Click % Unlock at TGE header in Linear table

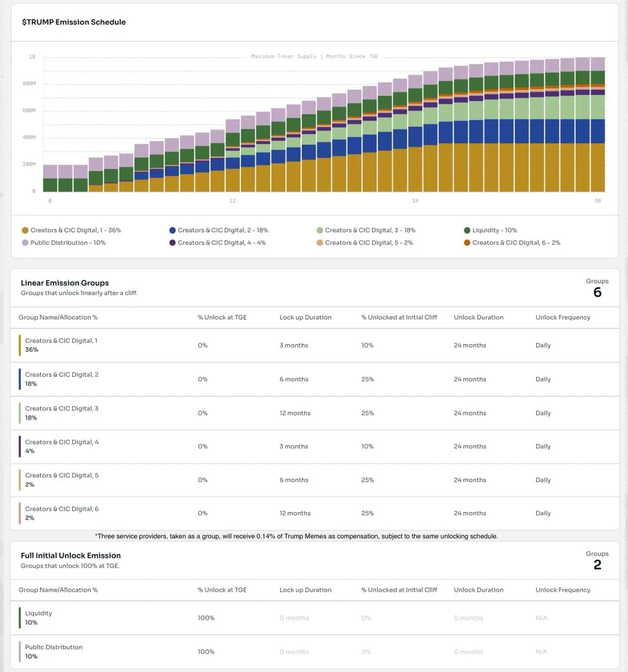(222, 317)
